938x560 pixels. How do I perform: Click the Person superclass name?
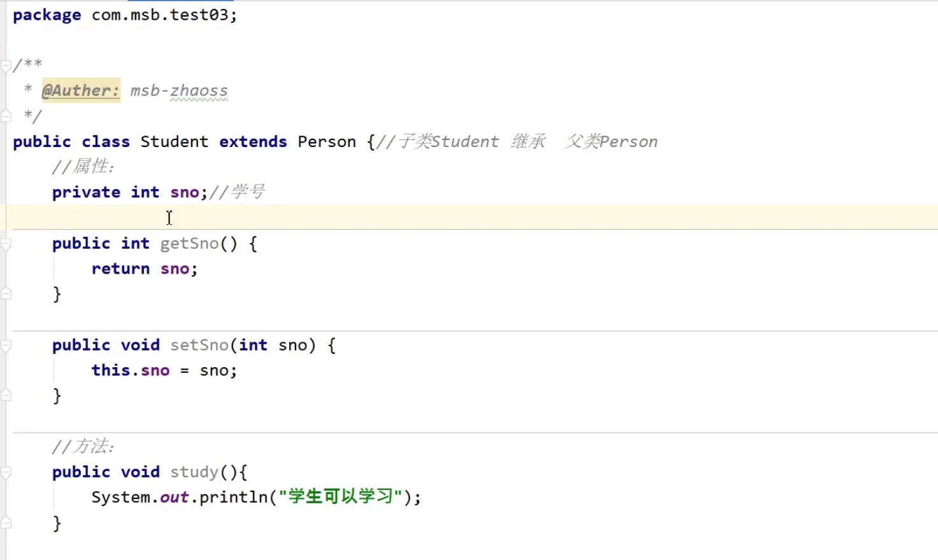(327, 141)
